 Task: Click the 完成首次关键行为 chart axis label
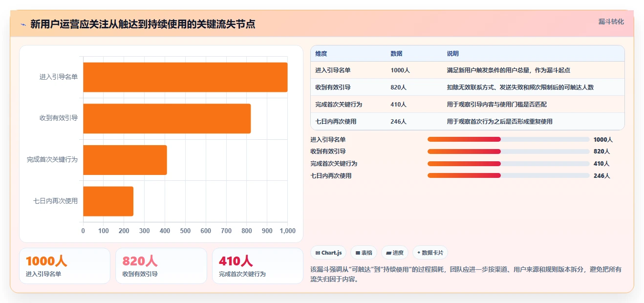[52, 160]
